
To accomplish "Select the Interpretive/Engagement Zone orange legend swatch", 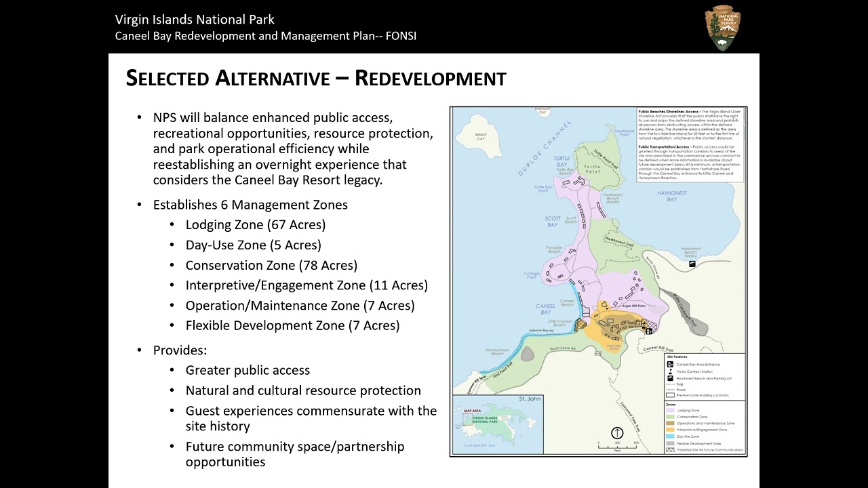I will pyautogui.click(x=670, y=430).
